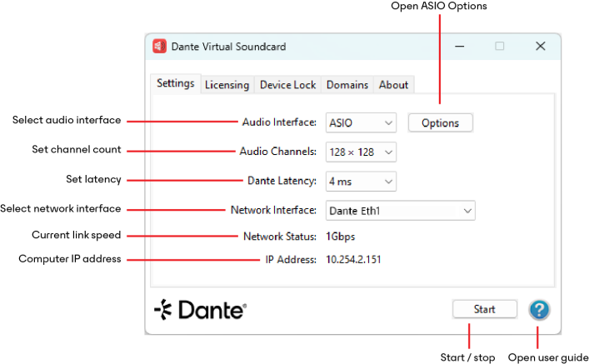
Task: Switch to the Domains tab
Action: (x=347, y=85)
